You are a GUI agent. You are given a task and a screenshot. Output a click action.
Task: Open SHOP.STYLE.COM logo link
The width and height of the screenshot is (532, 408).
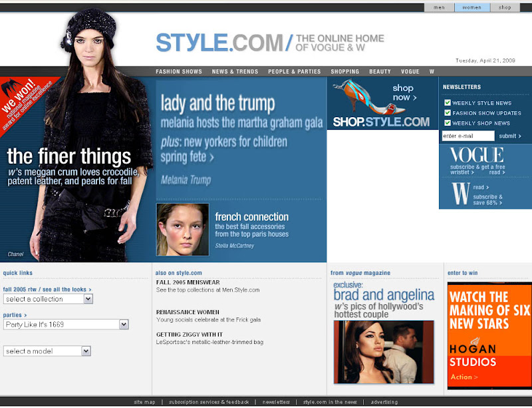coord(381,122)
